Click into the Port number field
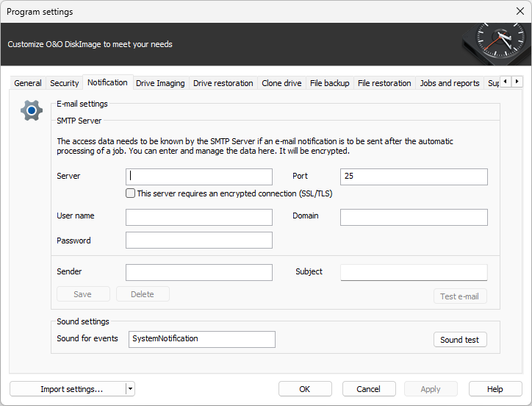This screenshot has width=532, height=406. pos(414,177)
